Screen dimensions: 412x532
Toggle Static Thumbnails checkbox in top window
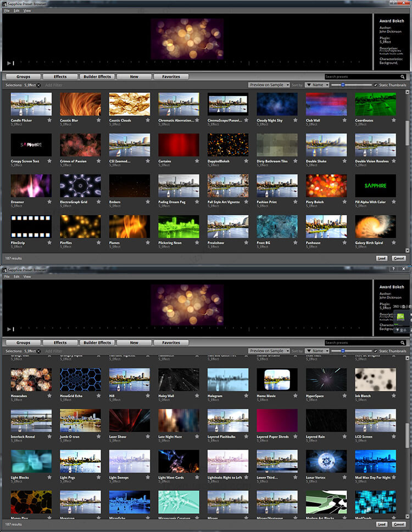tap(375, 85)
